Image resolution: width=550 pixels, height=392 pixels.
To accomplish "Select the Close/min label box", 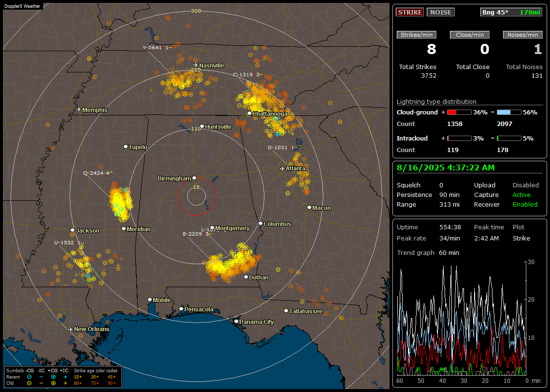I will [x=470, y=35].
